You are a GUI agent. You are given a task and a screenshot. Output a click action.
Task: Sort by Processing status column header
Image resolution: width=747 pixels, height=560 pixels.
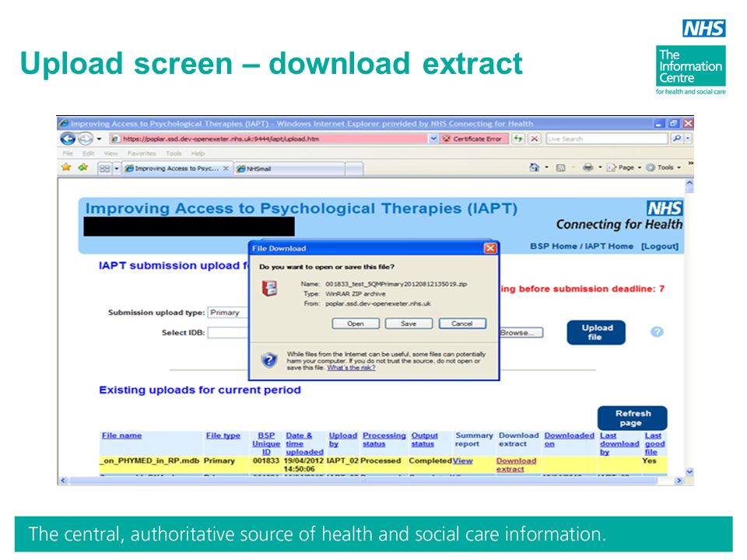tap(384, 439)
